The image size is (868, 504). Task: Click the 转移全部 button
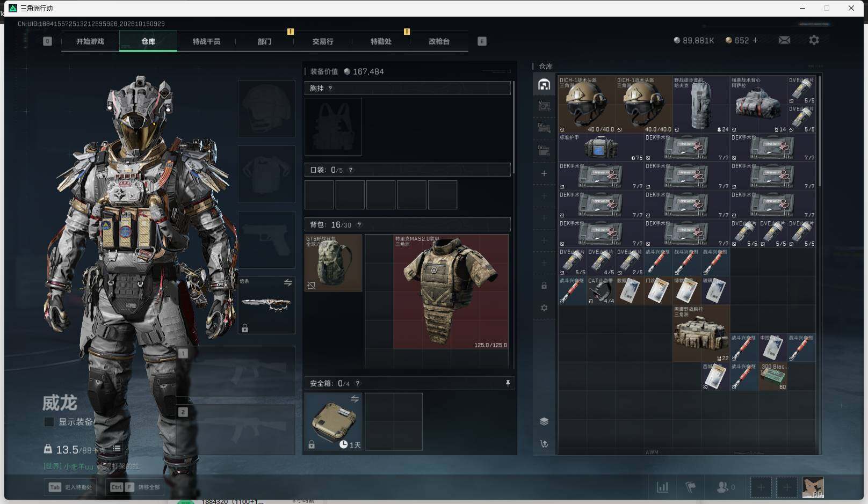[x=135, y=487]
